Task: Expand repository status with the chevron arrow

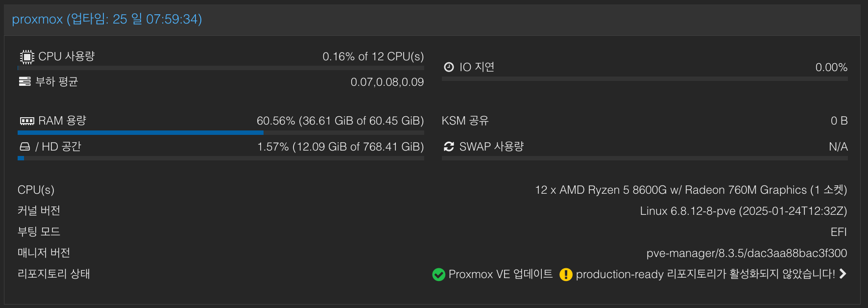Action: coord(843,274)
